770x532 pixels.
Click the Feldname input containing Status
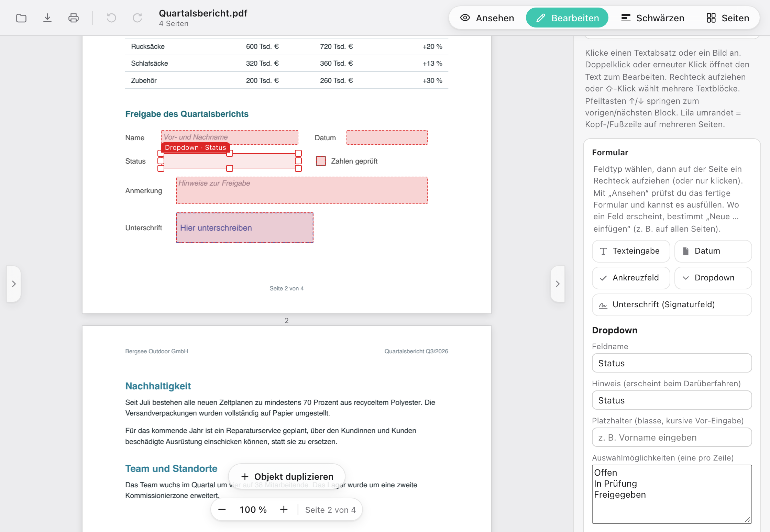pos(672,363)
